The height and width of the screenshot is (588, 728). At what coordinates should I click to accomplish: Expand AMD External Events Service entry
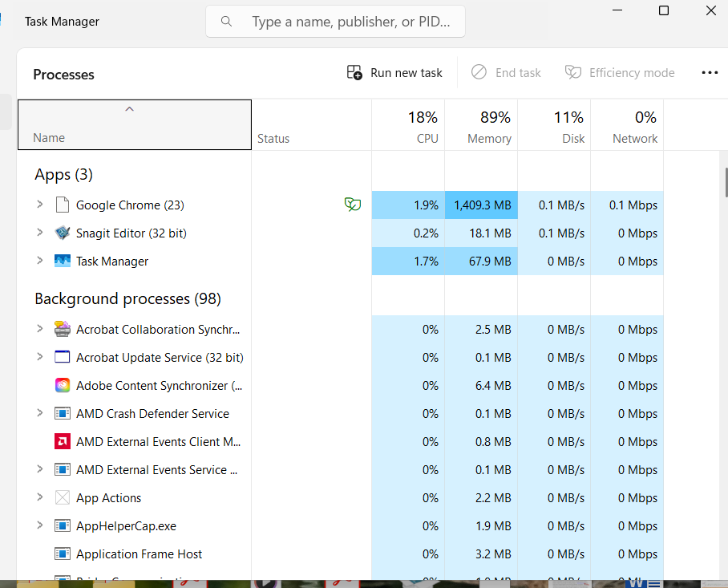pyautogui.click(x=40, y=469)
